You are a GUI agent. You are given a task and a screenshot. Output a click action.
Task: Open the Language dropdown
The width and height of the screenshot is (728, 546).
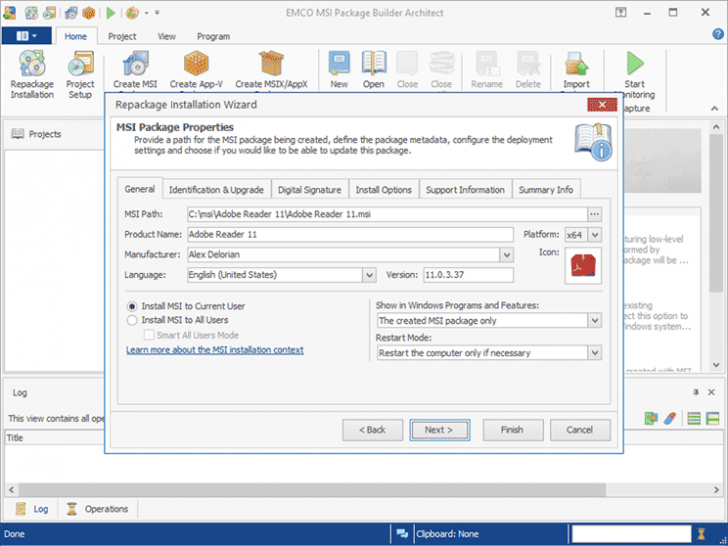pyautogui.click(x=369, y=275)
